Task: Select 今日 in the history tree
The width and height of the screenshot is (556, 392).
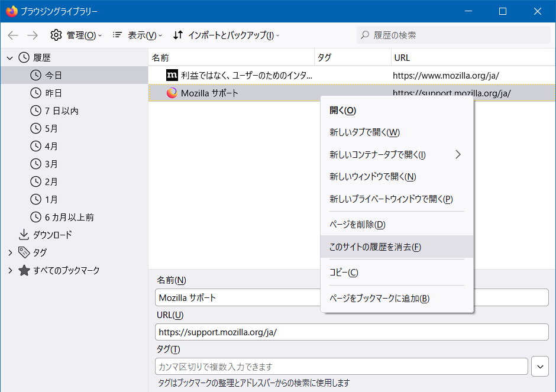Action: pos(74,75)
